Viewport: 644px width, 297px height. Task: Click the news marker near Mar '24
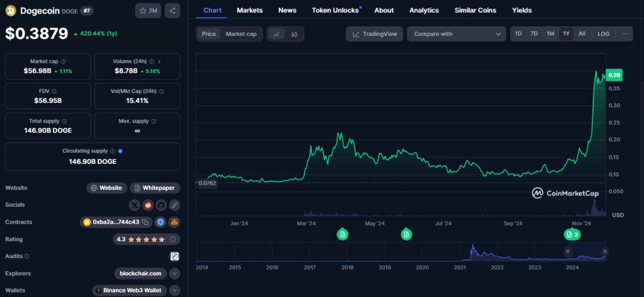pos(343,234)
